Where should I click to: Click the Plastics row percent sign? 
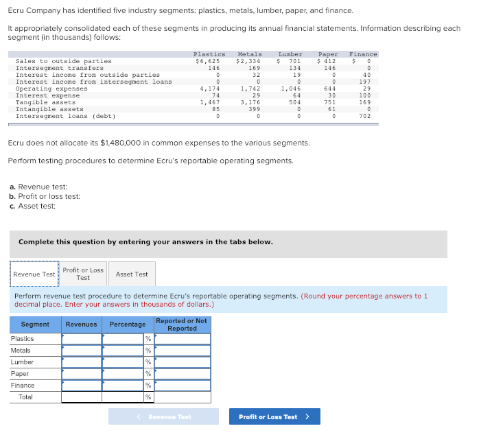tap(148, 339)
